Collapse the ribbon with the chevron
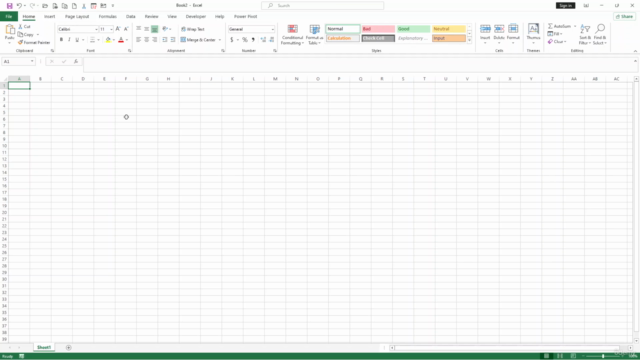This screenshot has height=360, width=640. point(635,51)
